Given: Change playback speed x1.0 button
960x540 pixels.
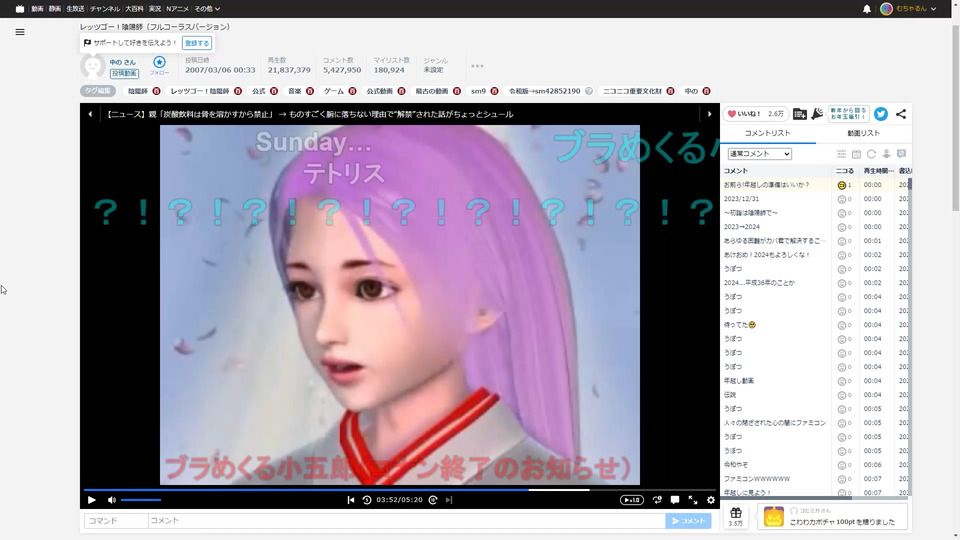Looking at the screenshot, I should pyautogui.click(x=631, y=500).
